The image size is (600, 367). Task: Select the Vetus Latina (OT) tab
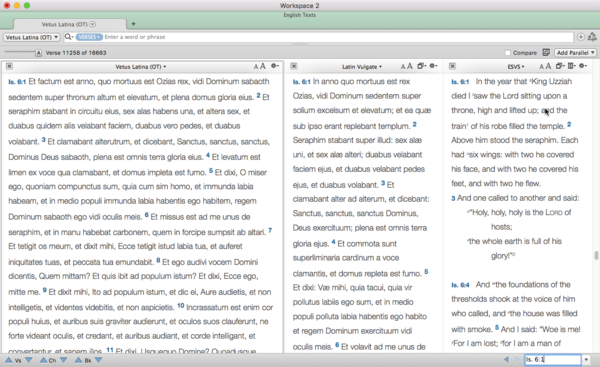coord(70,24)
